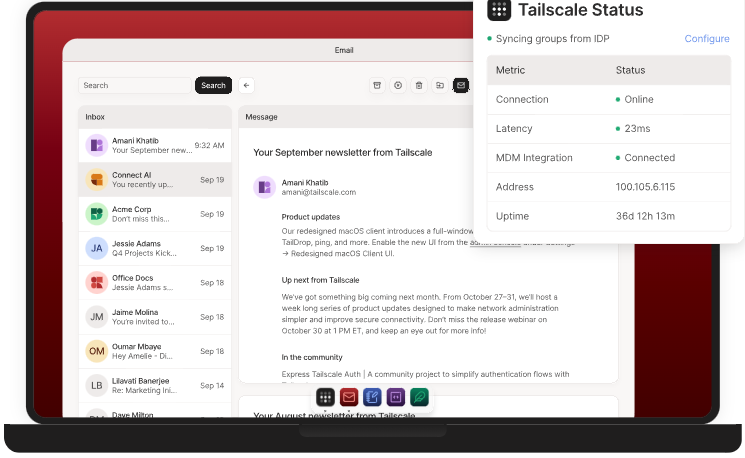Viewport: 745px width, 458px height.
Task: Click amani@tailscale.com sender address
Action: click(x=319, y=192)
